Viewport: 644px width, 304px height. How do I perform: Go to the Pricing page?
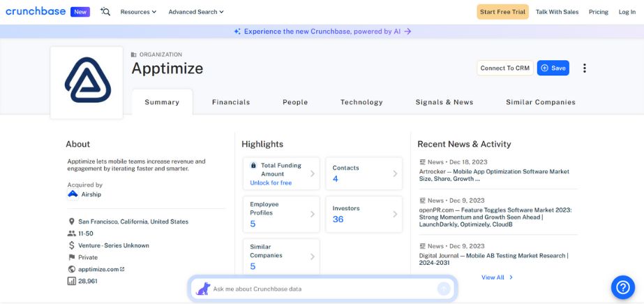tap(599, 12)
